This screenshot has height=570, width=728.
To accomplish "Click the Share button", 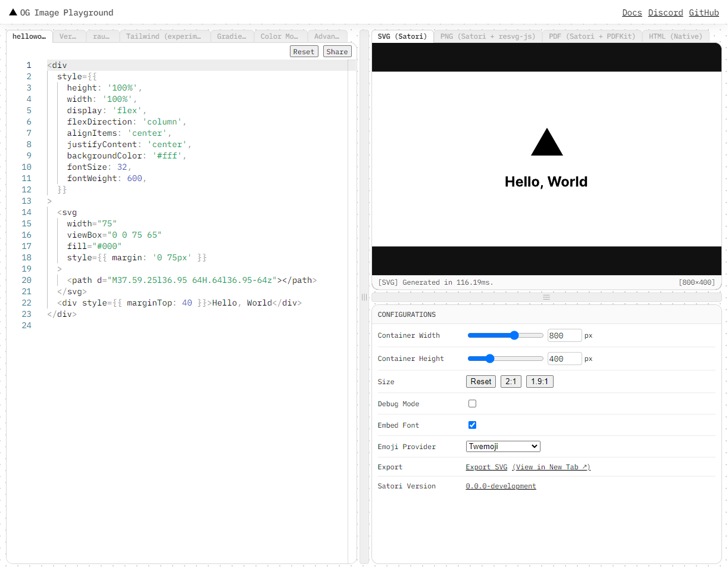I will [x=337, y=52].
